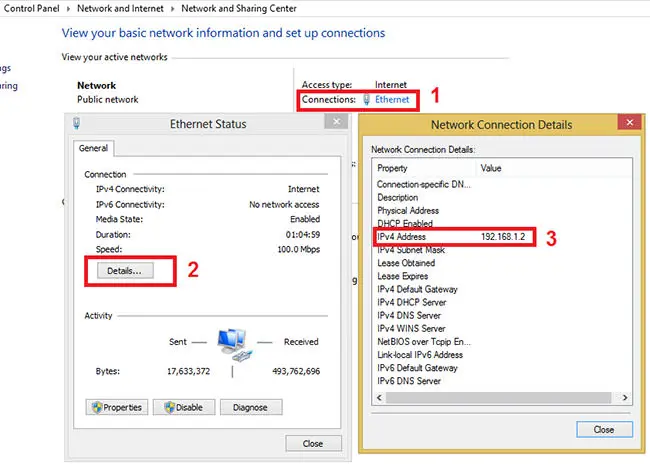Click the received bytes value 493,762,696
Screen dimensions: 650x466
[296, 371]
